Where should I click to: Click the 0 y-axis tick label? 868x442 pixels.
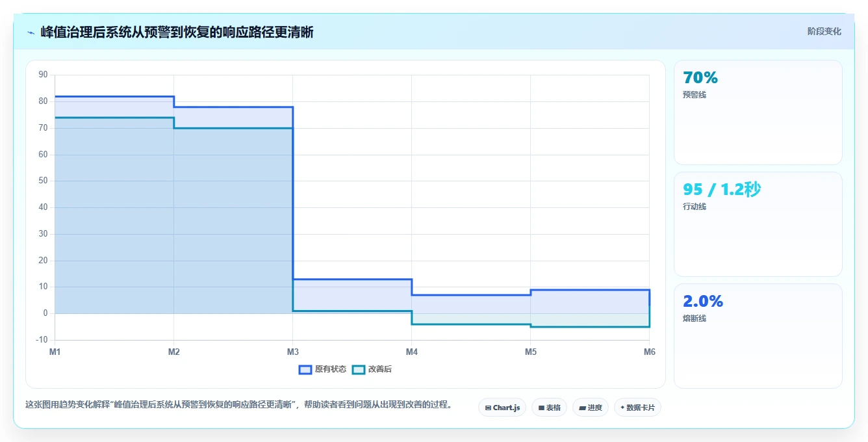tap(45, 313)
